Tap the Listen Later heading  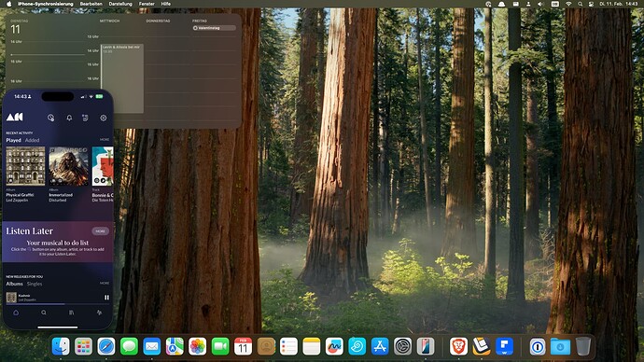[x=30, y=231]
